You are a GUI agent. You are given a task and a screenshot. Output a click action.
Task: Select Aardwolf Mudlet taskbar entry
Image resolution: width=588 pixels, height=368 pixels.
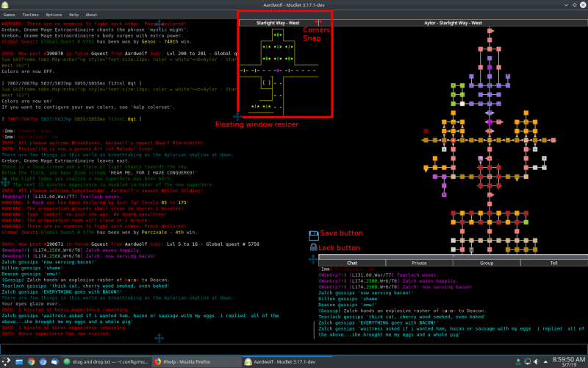tap(287, 361)
